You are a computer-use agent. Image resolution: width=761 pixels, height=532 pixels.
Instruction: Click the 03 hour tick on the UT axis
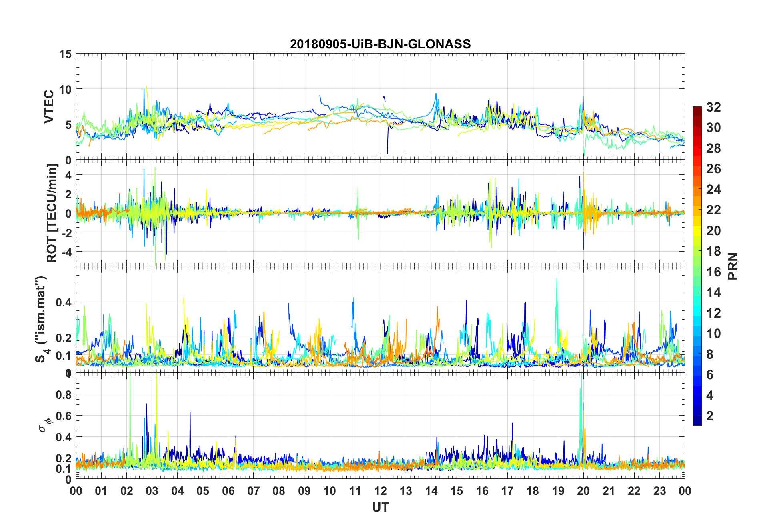click(x=152, y=491)
